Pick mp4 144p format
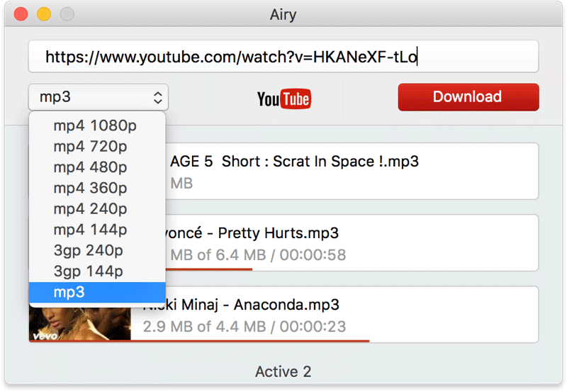567x392 pixels. [x=97, y=230]
